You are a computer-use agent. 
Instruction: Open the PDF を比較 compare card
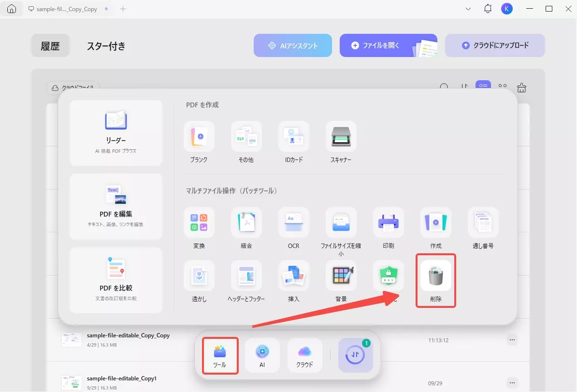(116, 280)
